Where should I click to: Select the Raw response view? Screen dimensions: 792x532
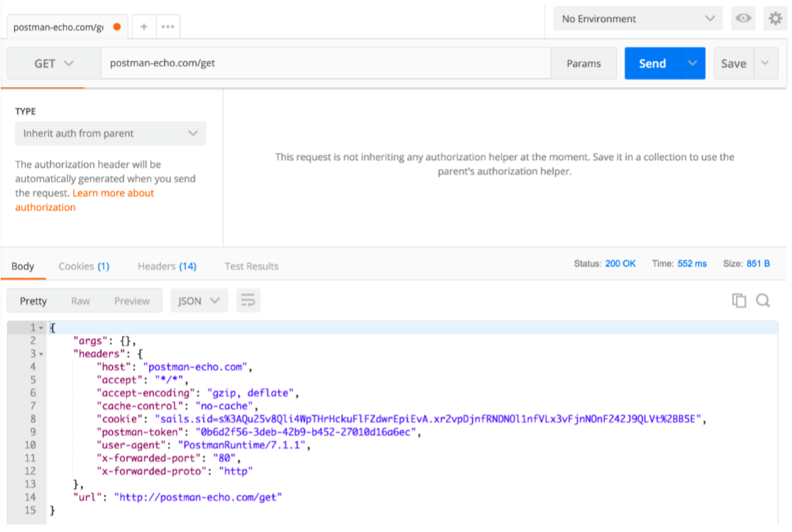[80, 301]
